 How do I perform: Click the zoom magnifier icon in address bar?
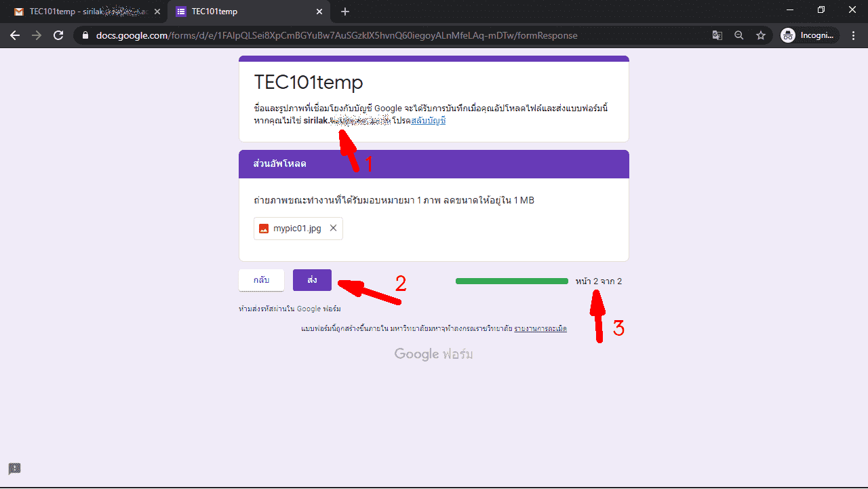[739, 35]
